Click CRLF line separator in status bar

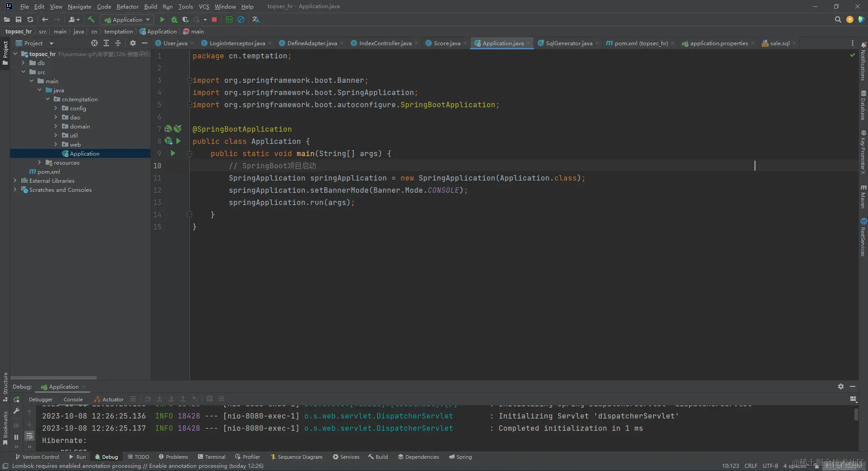pos(751,466)
